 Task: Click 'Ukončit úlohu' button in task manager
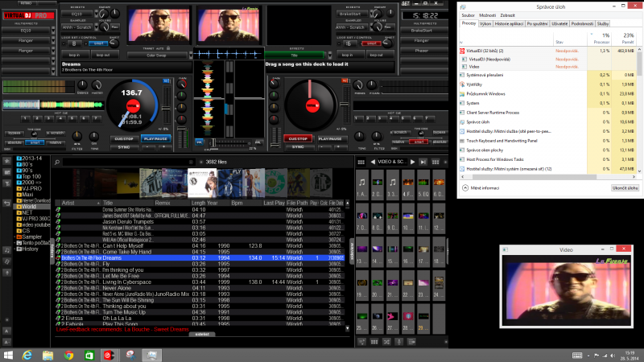(x=625, y=188)
